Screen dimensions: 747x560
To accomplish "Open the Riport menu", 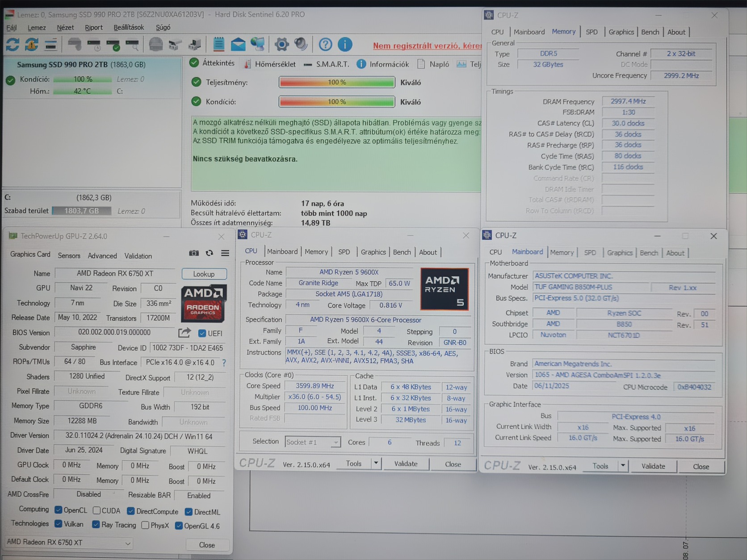I will (x=94, y=28).
